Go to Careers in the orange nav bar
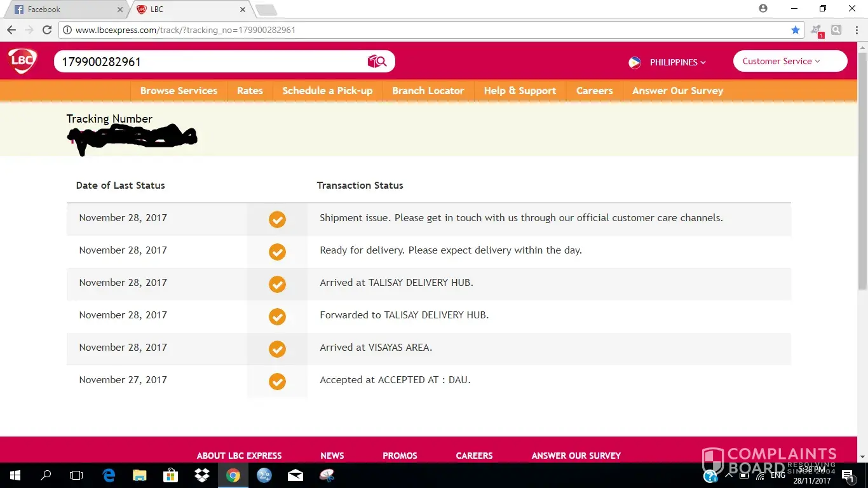This screenshot has width=868, height=488. (x=595, y=91)
